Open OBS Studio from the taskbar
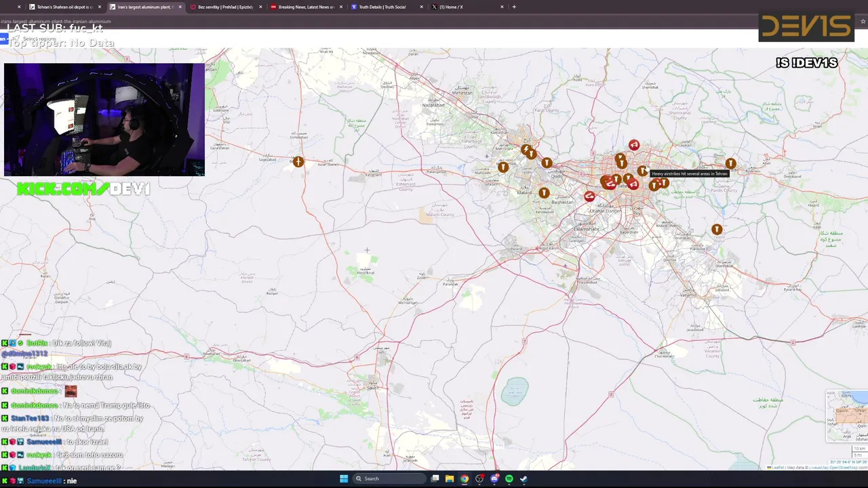 tap(479, 479)
